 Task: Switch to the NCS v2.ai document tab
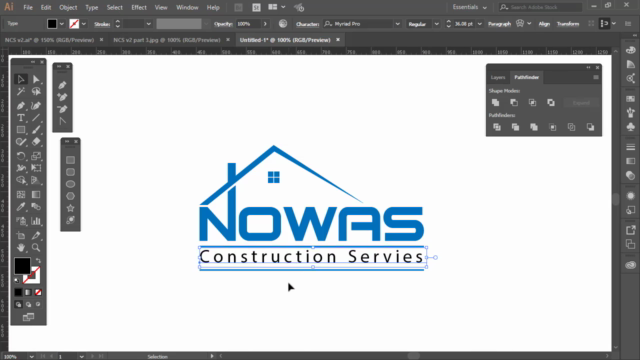[x=49, y=40]
